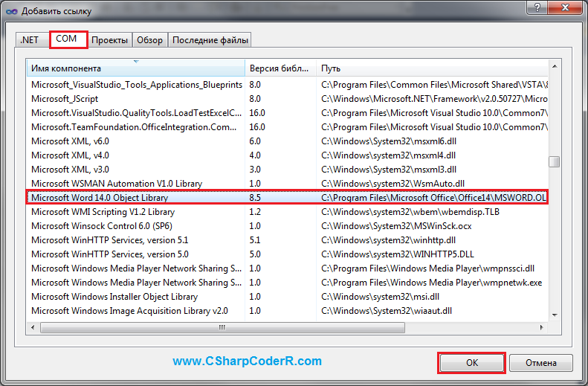Select Microsoft XML, v4.0
The height and width of the screenshot is (386, 588).
point(287,155)
